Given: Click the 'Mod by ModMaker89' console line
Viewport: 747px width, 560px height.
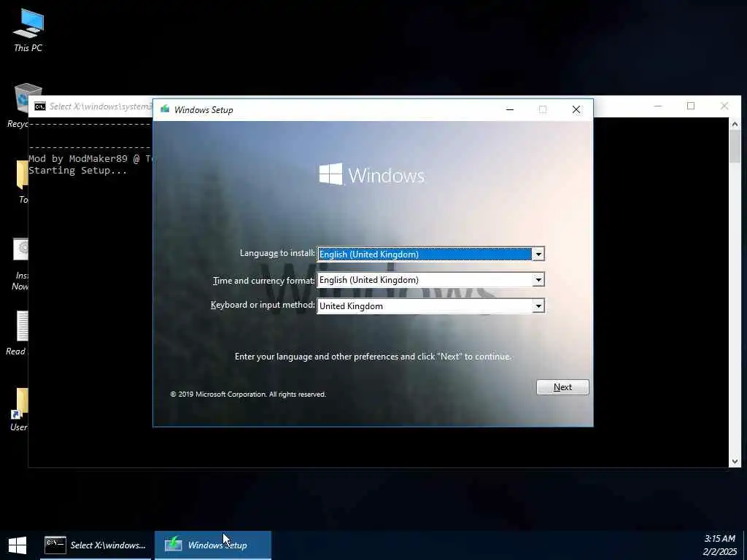Looking at the screenshot, I should point(90,158).
